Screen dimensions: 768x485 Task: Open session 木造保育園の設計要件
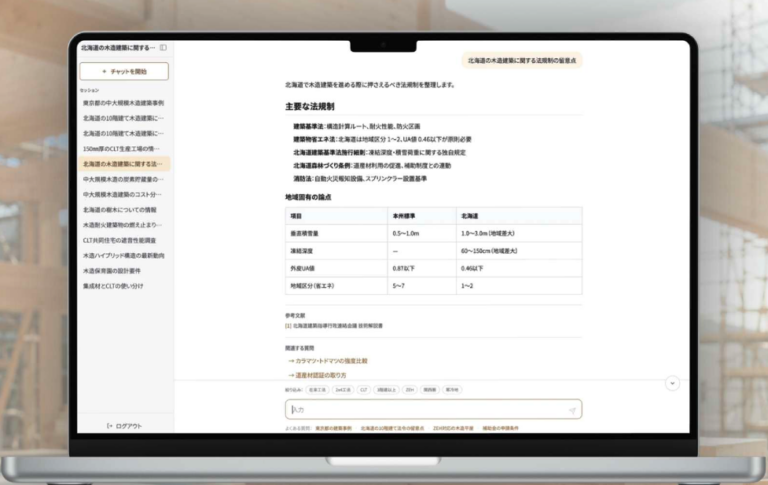coord(123,270)
